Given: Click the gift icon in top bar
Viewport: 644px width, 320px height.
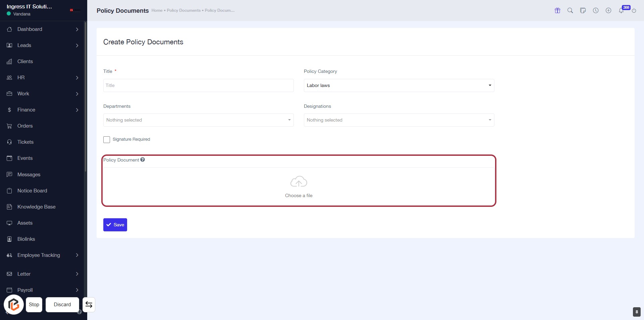Looking at the screenshot, I should pos(557,10).
